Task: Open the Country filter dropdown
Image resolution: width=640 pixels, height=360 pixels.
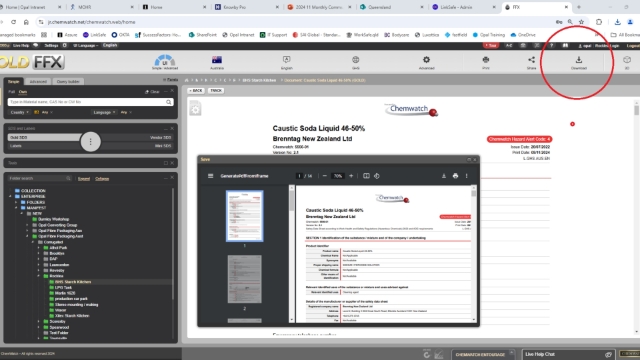Action: (x=19, y=112)
